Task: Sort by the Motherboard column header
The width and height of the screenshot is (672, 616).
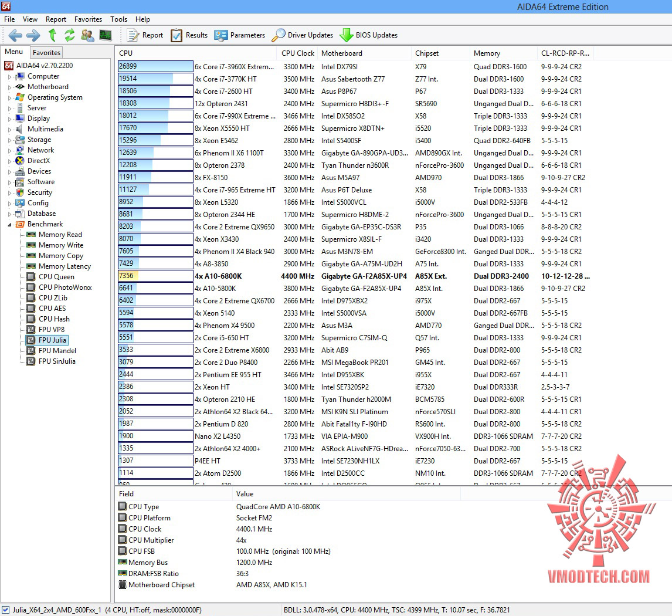Action: tap(364, 53)
